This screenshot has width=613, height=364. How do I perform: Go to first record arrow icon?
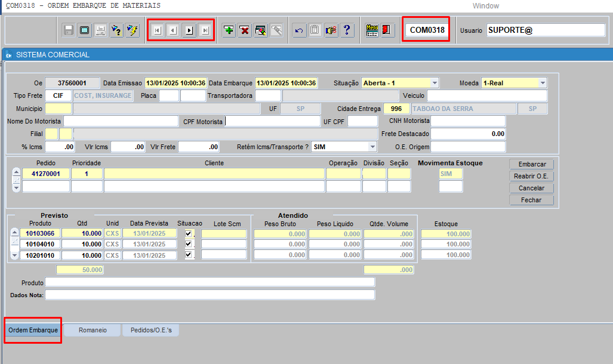[157, 30]
